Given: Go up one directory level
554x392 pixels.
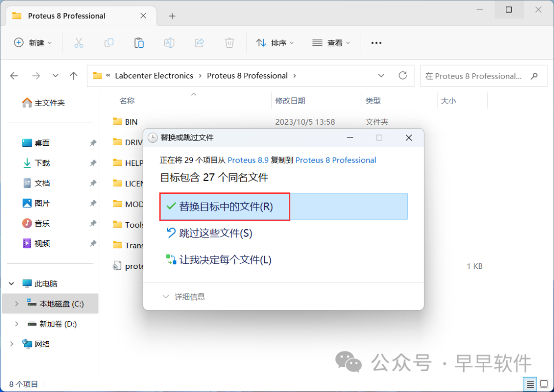Looking at the screenshot, I should [x=74, y=76].
